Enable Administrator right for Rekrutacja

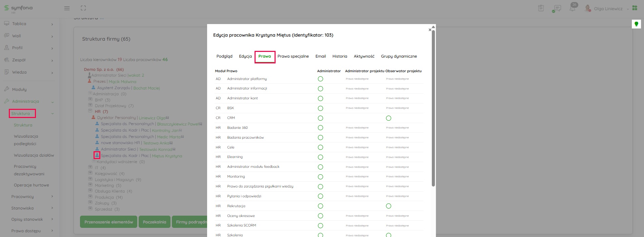[320, 206]
